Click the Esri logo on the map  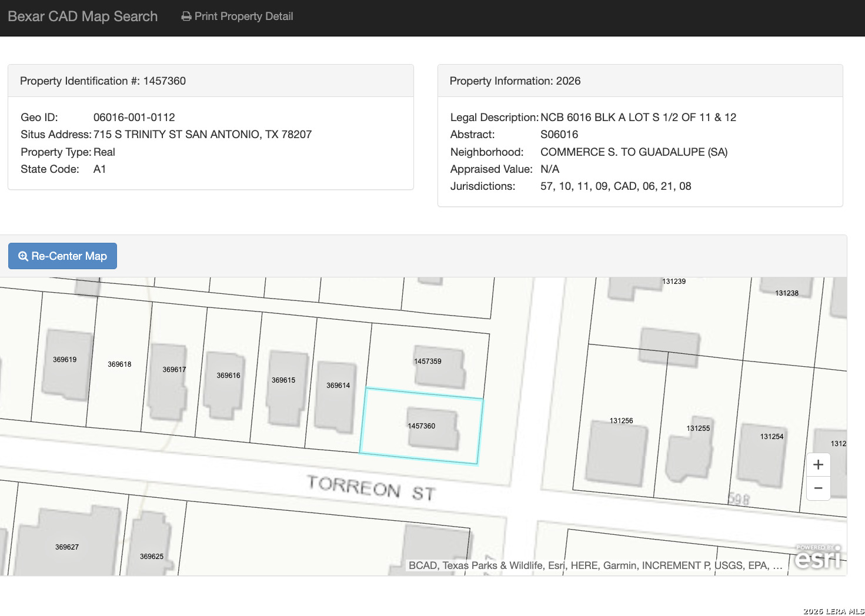pos(818,557)
